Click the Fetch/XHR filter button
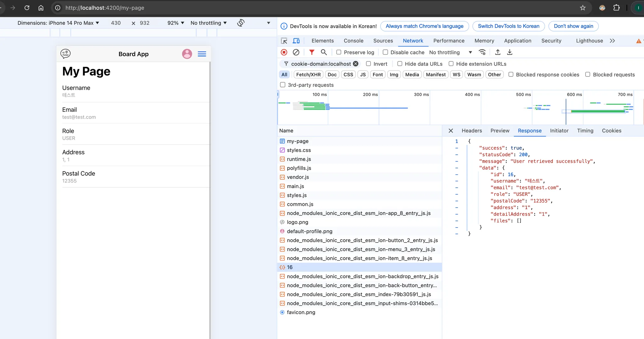Viewport: 644px width, 339px height. pos(308,75)
